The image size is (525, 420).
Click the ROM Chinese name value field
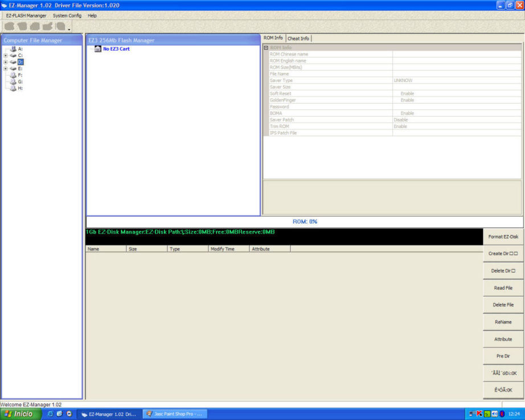pos(457,54)
